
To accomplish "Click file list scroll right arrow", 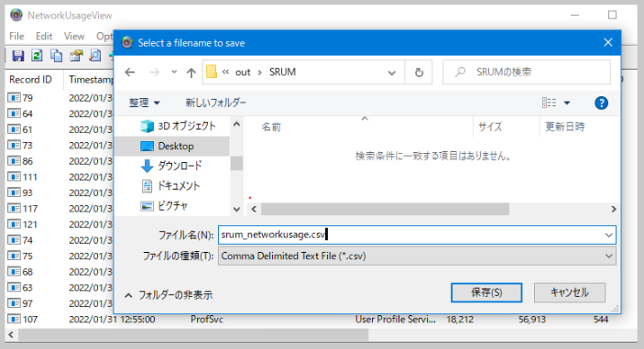I will pos(614,209).
